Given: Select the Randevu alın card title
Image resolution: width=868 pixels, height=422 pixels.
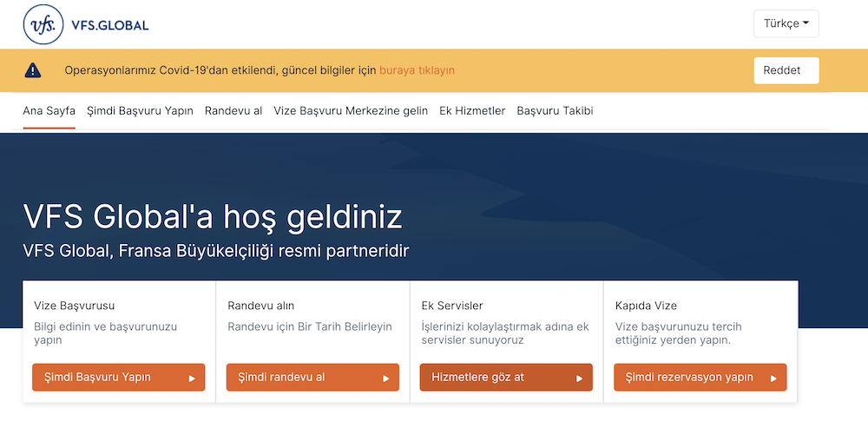Looking at the screenshot, I should coord(260,306).
